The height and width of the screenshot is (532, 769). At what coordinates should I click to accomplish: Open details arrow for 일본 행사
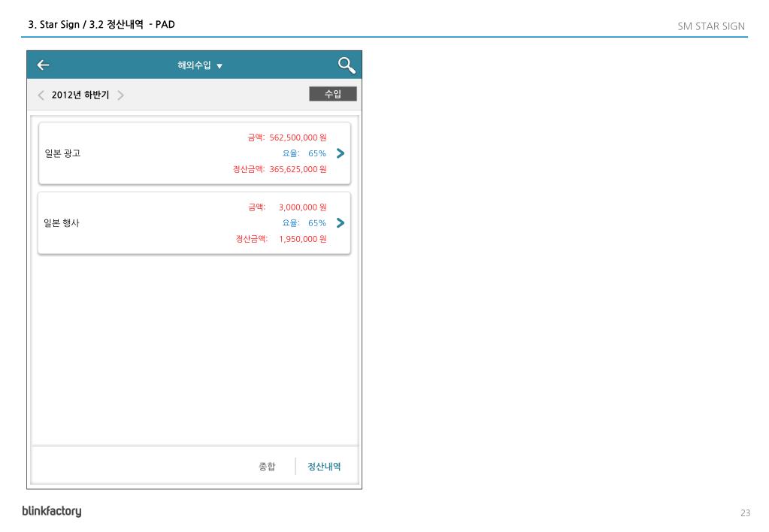(x=341, y=223)
